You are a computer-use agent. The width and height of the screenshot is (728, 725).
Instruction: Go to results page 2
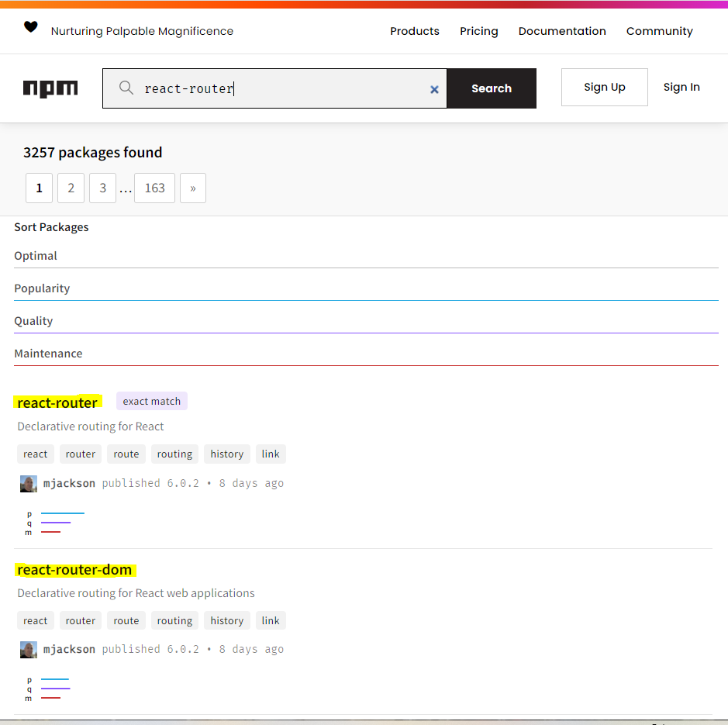point(71,188)
